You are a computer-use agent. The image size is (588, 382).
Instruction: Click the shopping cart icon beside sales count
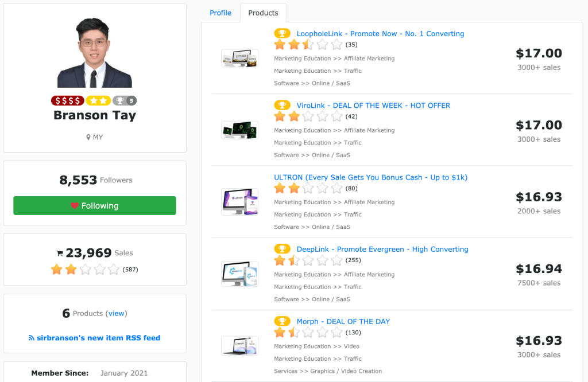pos(60,254)
